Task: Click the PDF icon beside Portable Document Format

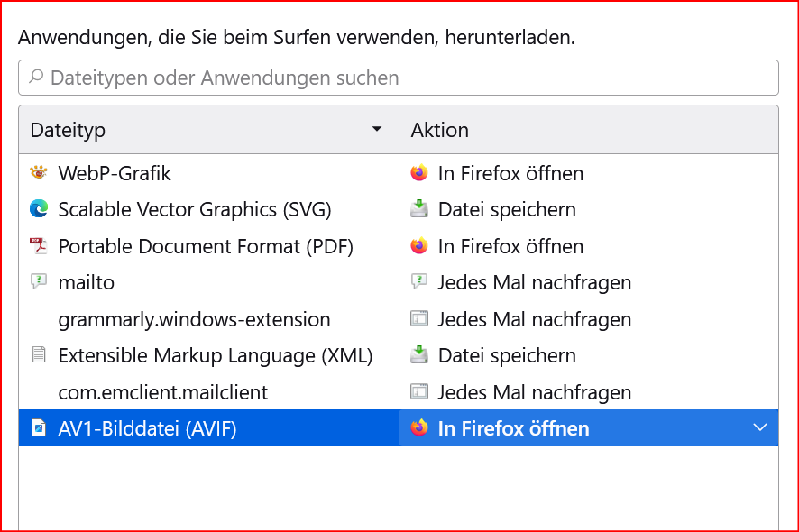Action: pyautogui.click(x=39, y=246)
